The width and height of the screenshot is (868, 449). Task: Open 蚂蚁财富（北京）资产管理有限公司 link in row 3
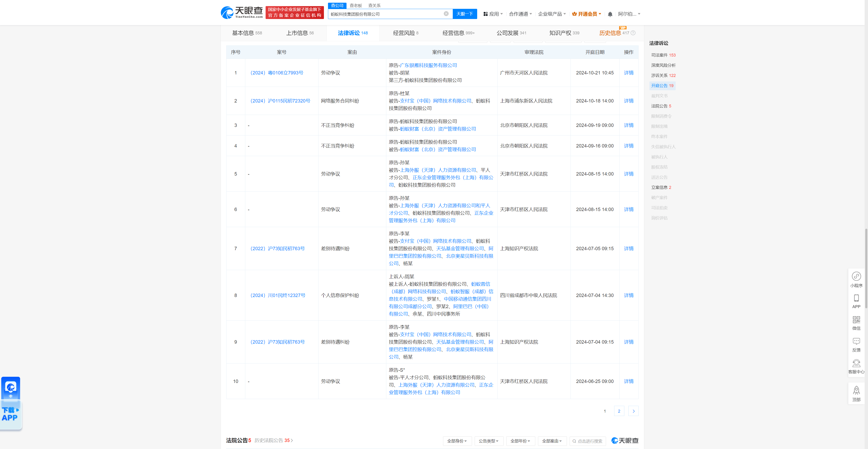point(438,129)
